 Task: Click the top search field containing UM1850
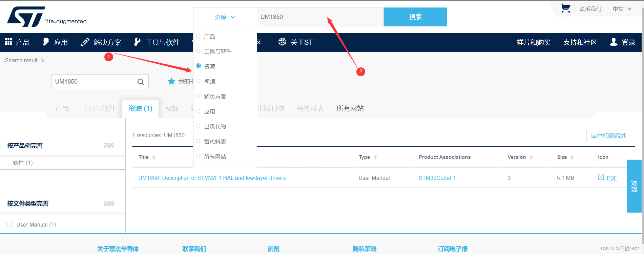point(320,17)
